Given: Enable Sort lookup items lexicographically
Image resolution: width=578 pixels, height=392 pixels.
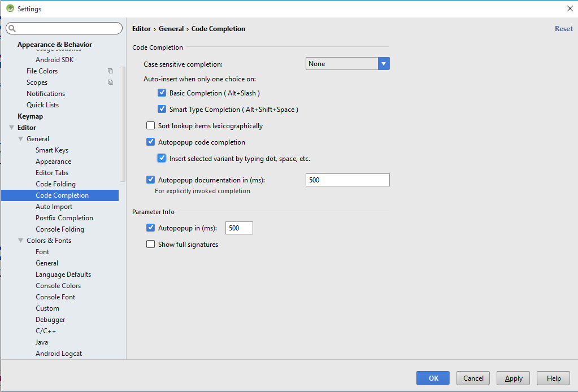Looking at the screenshot, I should [150, 125].
